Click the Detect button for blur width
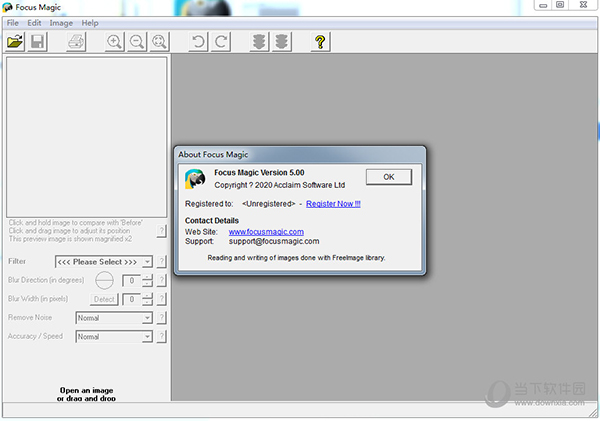This screenshot has width=600, height=421. (x=104, y=299)
